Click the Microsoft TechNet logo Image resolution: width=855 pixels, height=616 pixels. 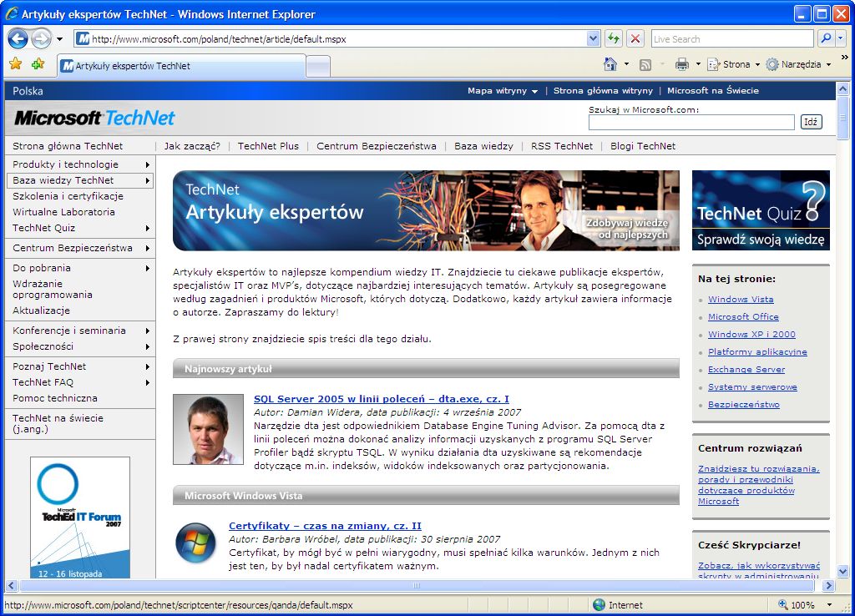pos(95,118)
